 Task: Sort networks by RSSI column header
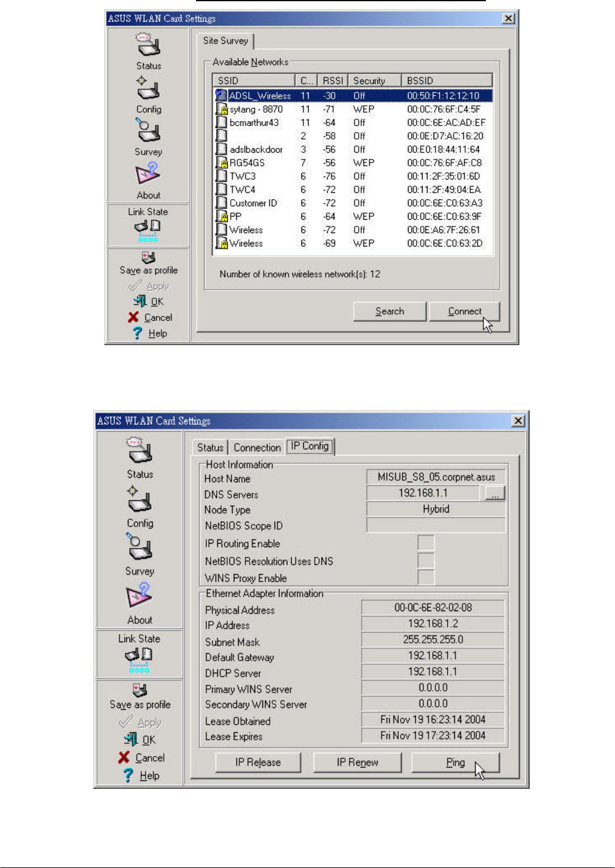click(x=332, y=80)
